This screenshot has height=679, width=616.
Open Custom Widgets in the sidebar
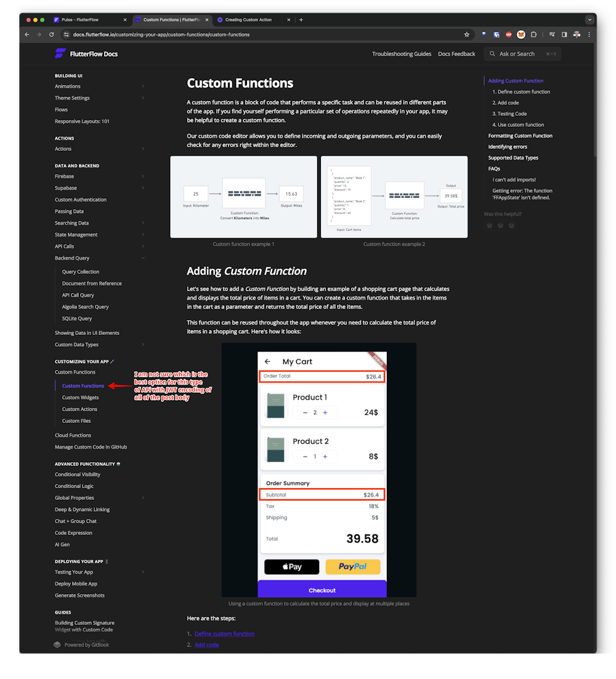tap(80, 398)
